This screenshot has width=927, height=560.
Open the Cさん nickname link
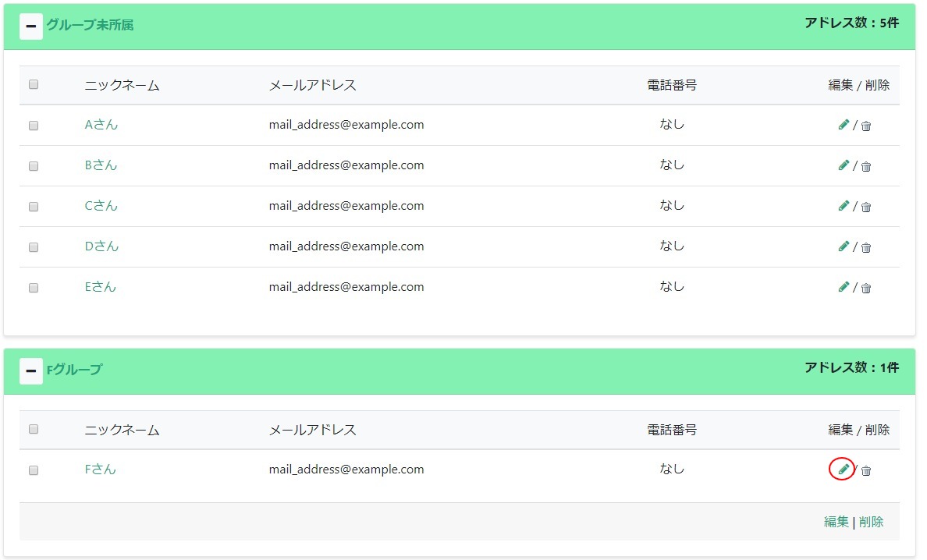point(101,206)
